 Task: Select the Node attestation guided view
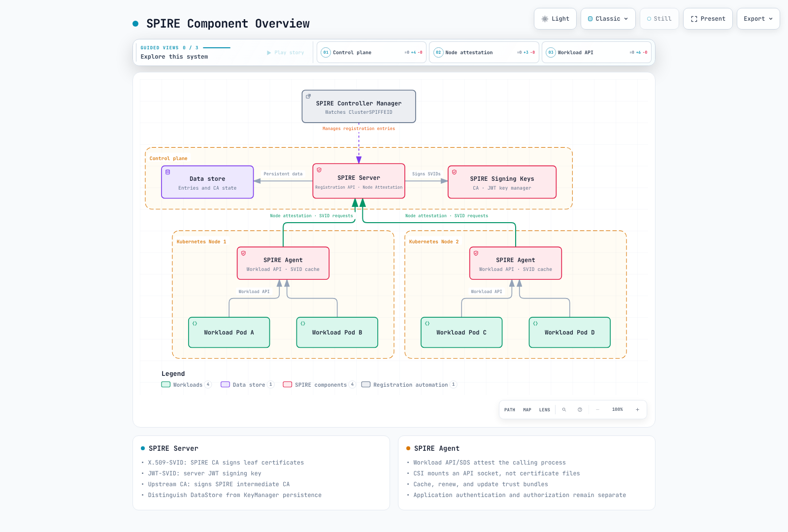click(484, 52)
